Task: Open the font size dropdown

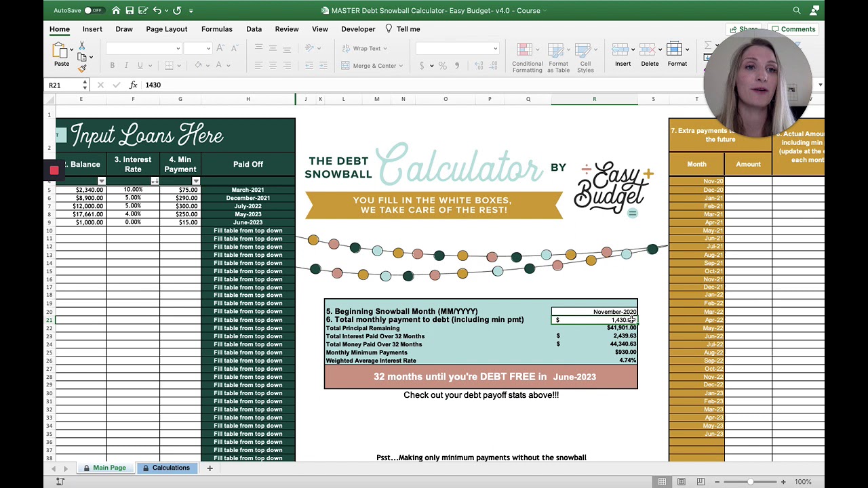Action: (x=208, y=48)
